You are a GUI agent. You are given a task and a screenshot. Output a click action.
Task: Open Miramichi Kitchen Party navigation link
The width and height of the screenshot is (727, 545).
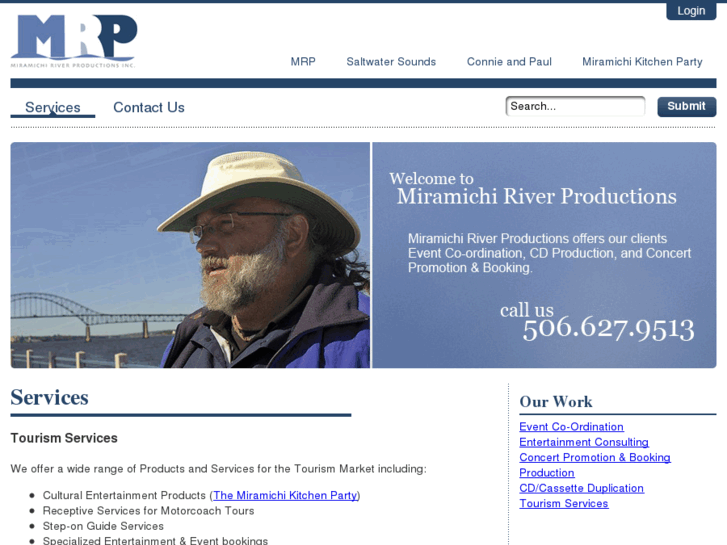[x=642, y=62]
